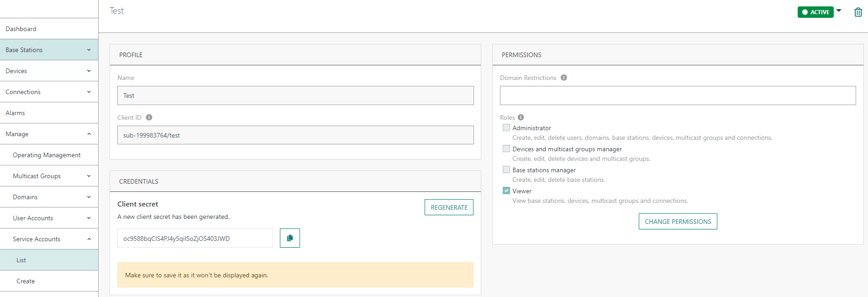
Task: Click the trash delete icon
Action: point(858,12)
